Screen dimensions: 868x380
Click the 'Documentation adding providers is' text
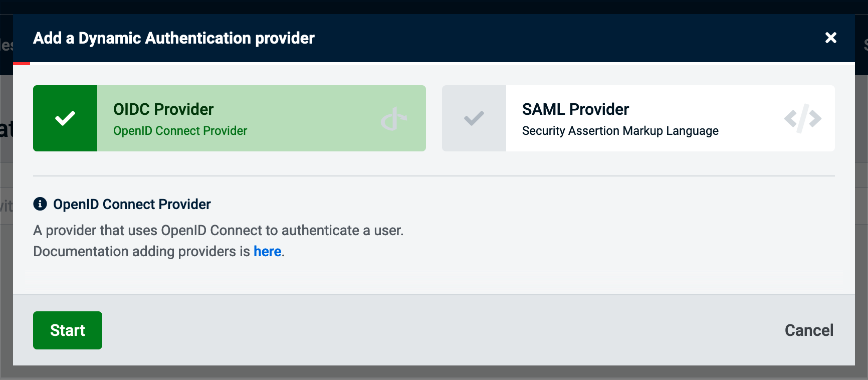pyautogui.click(x=141, y=251)
